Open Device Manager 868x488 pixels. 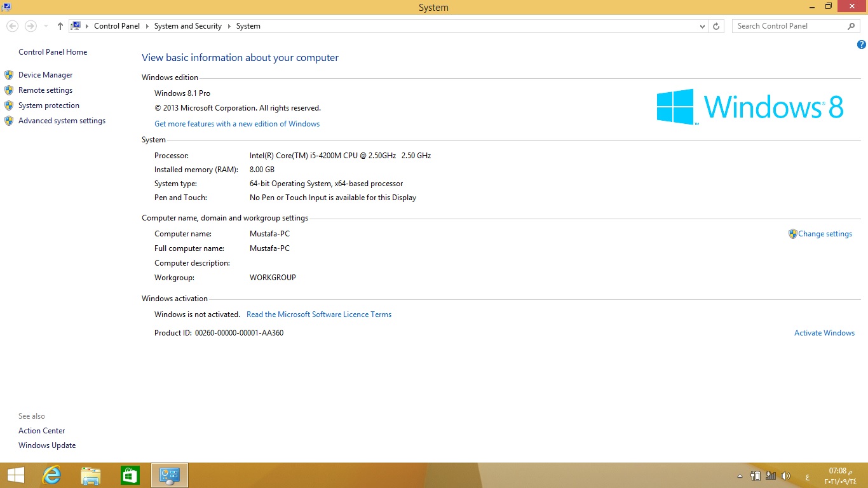45,75
